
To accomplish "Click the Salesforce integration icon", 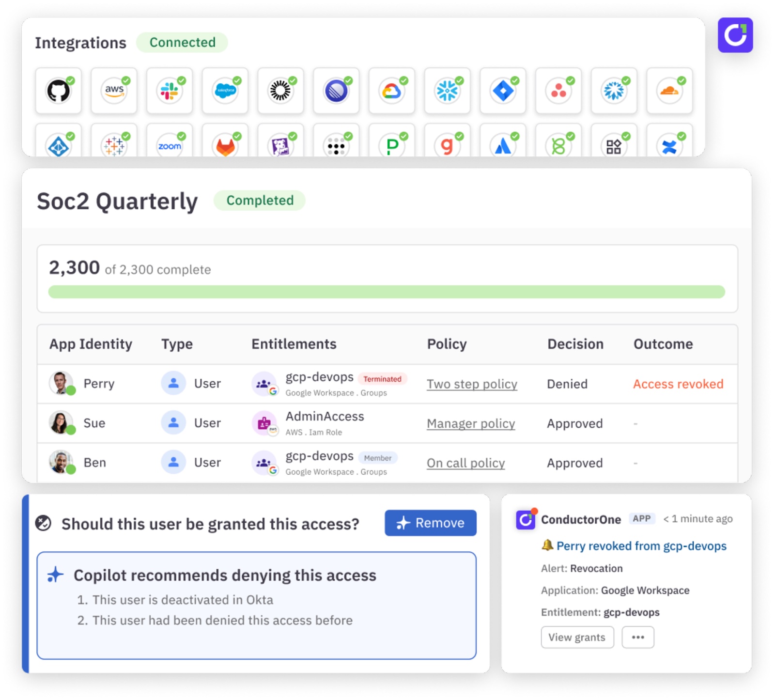I will (225, 91).
